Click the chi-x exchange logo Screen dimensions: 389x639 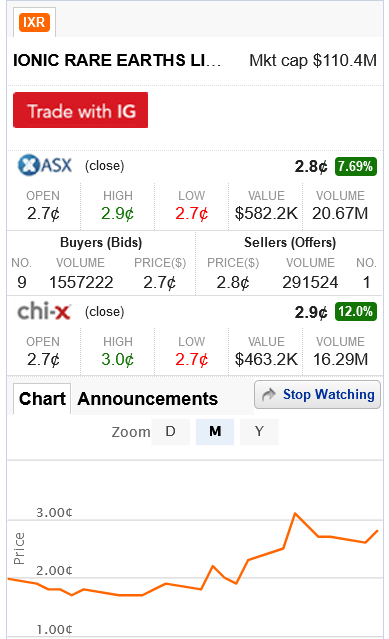click(x=44, y=312)
